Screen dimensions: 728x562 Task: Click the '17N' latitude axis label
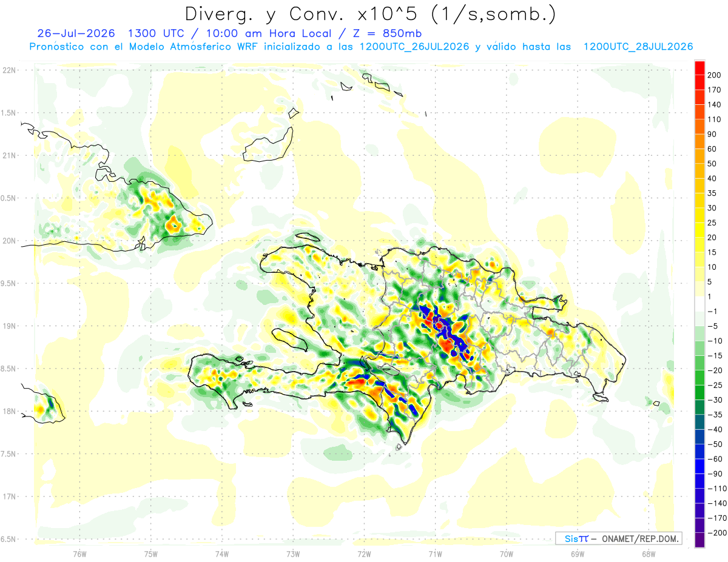tap(9, 497)
